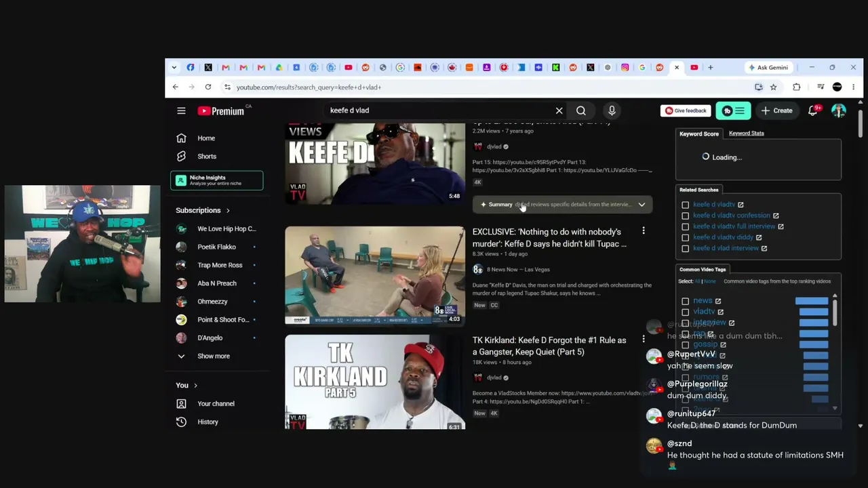Switch to the Instagram browser tab

click(625, 67)
